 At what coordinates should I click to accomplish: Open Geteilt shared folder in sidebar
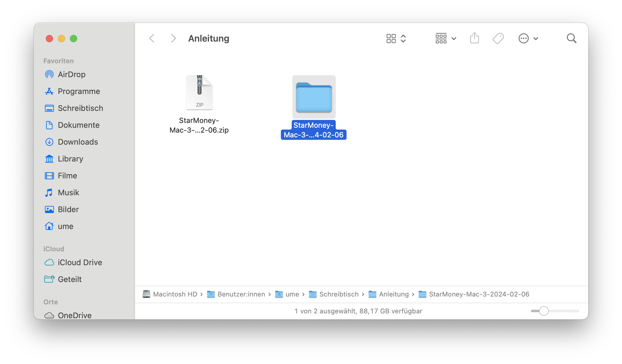(70, 279)
